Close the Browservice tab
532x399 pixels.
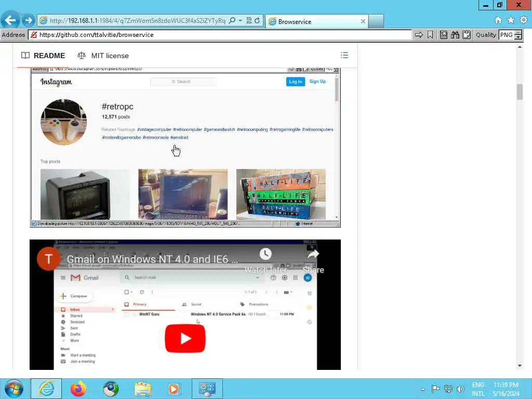pos(363,21)
